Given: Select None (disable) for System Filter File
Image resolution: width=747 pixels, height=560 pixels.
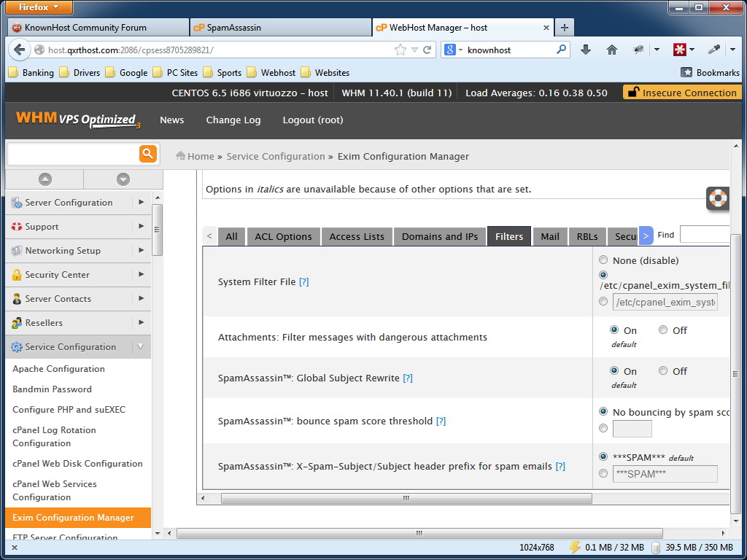Looking at the screenshot, I should point(603,260).
